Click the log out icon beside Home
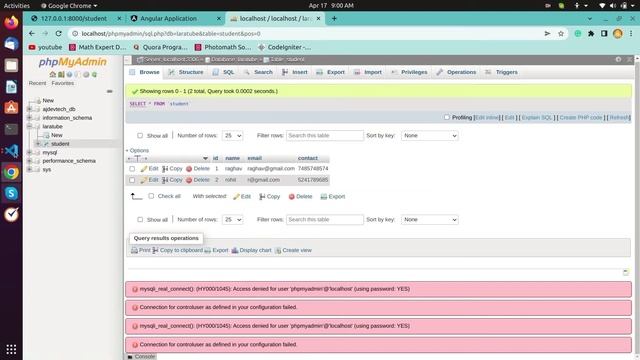Viewport: 640px width, 360px height. [x=61, y=74]
